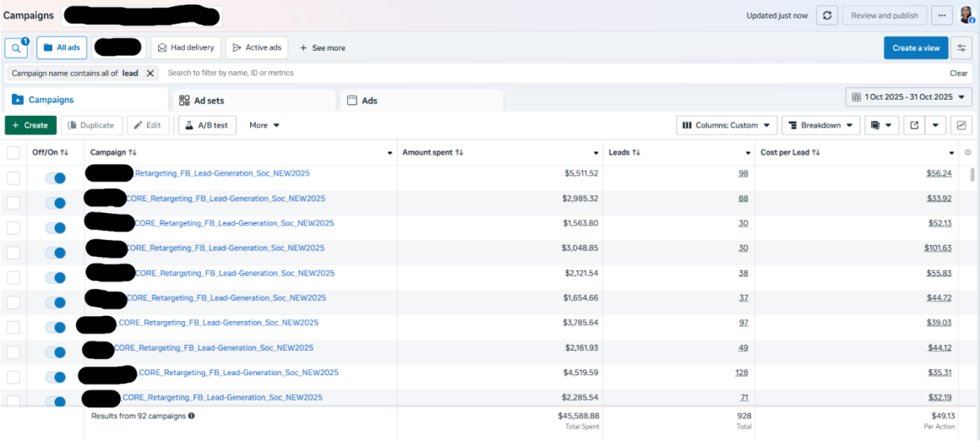Click the 98 leads value
Image resolution: width=980 pixels, height=447 pixels.
(743, 173)
